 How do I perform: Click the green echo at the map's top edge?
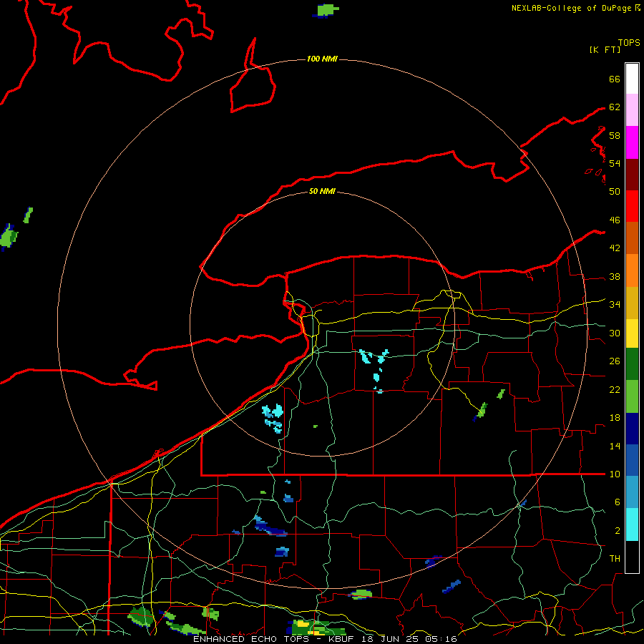(x=326, y=10)
